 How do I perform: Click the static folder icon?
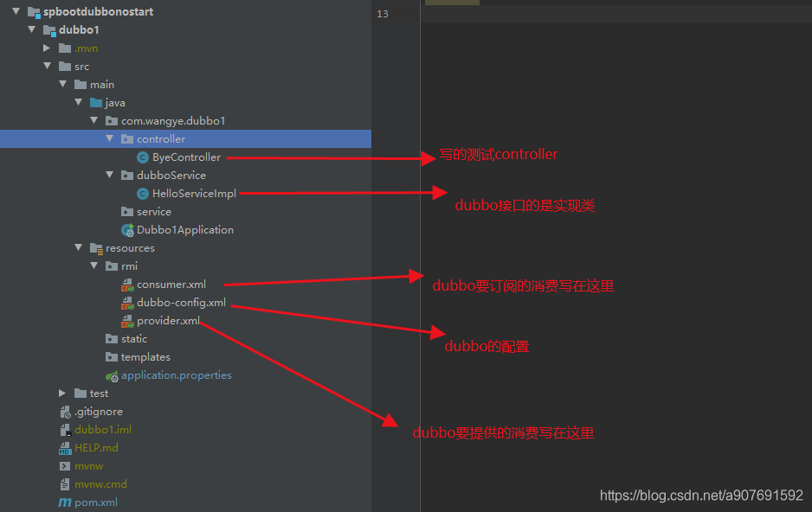[x=112, y=339]
